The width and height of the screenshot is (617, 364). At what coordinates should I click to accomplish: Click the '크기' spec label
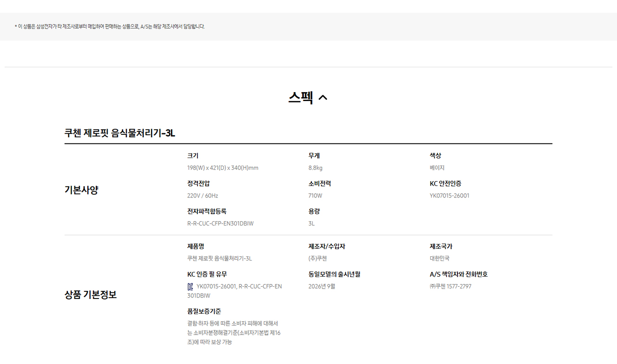point(193,156)
